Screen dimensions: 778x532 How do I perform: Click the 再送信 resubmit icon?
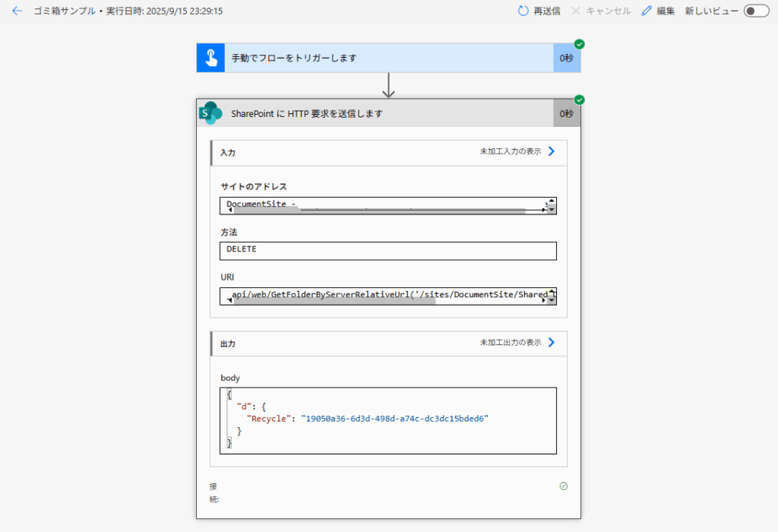[x=523, y=11]
